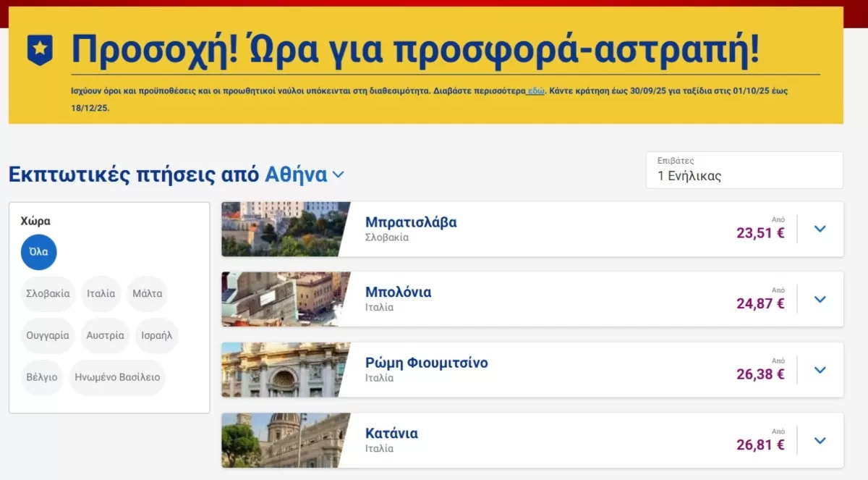868x480 pixels.
Task: Filter flights by Σλοβακία
Action: pyautogui.click(x=48, y=294)
